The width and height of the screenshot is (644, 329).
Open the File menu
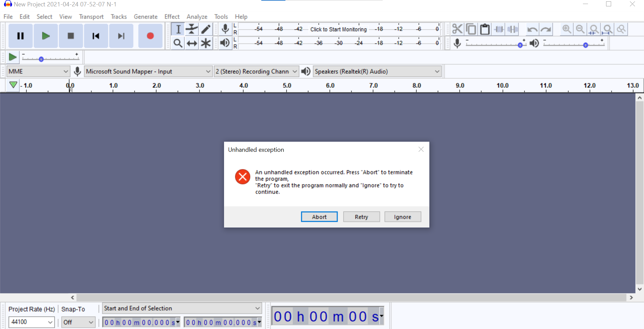click(x=8, y=16)
